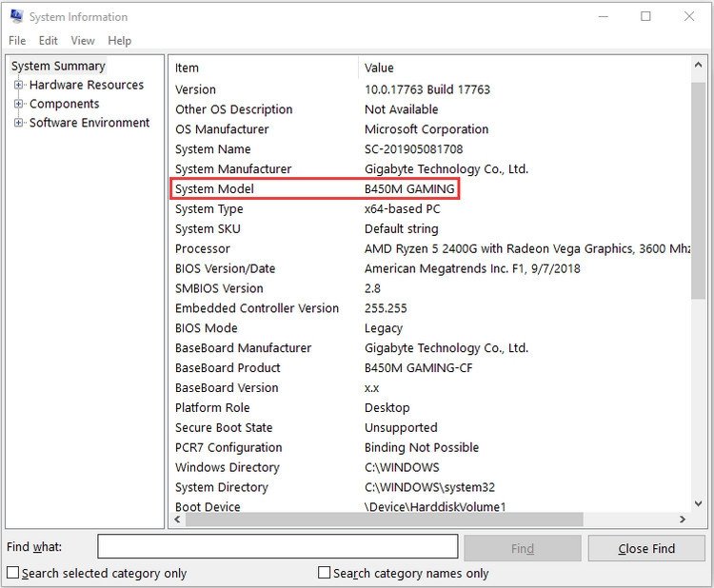
Task: Open the File menu
Action: pos(17,41)
